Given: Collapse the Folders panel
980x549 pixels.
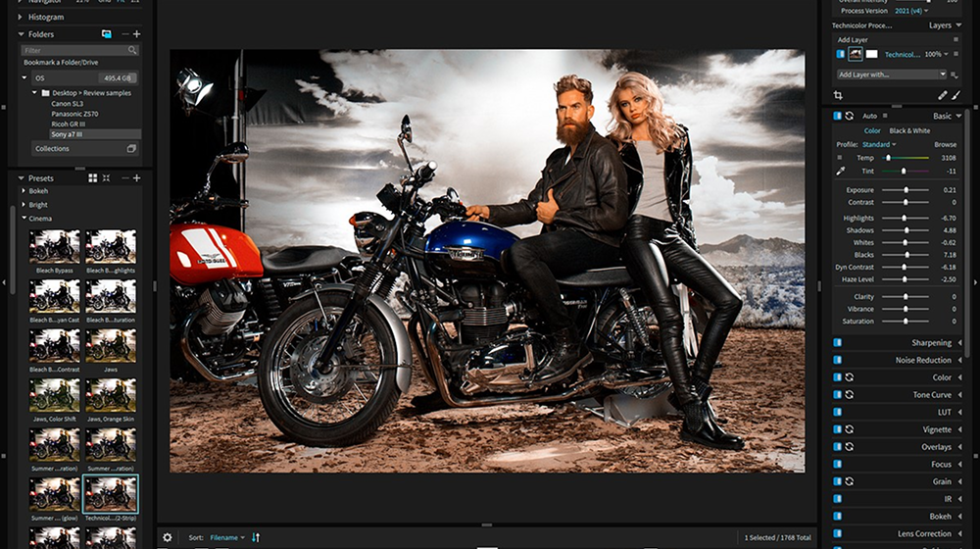Looking at the screenshot, I should pyautogui.click(x=21, y=34).
